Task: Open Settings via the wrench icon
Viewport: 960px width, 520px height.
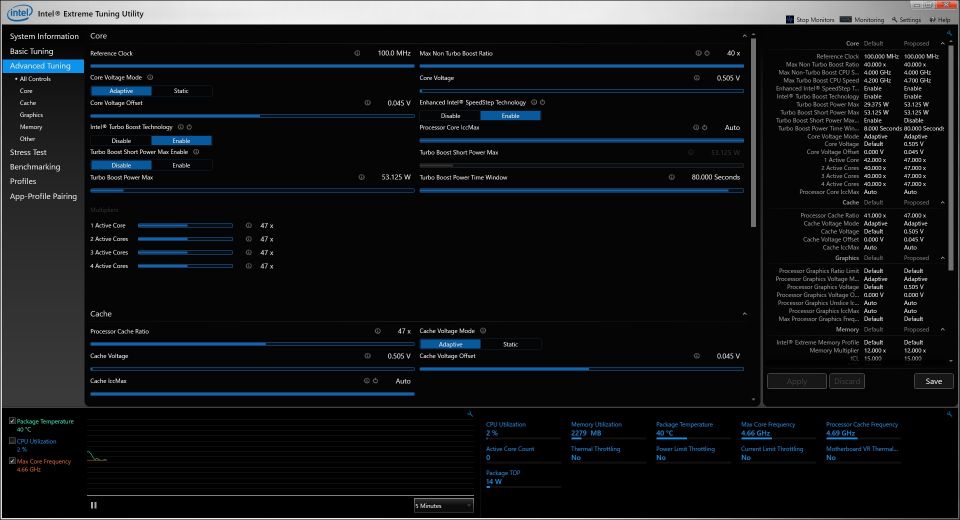Action: (x=892, y=19)
